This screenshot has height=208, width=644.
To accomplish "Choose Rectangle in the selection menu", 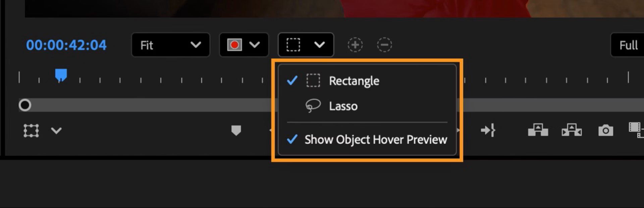I will pos(354,81).
